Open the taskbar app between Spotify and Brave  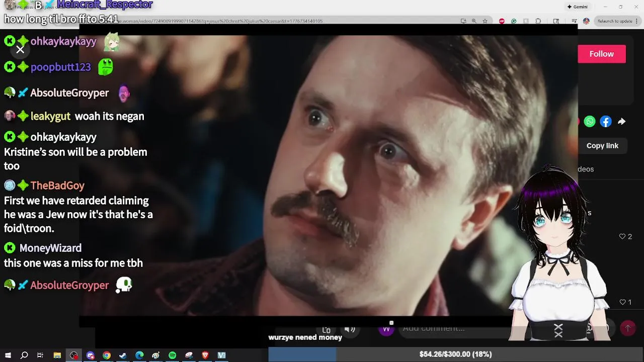click(189, 355)
